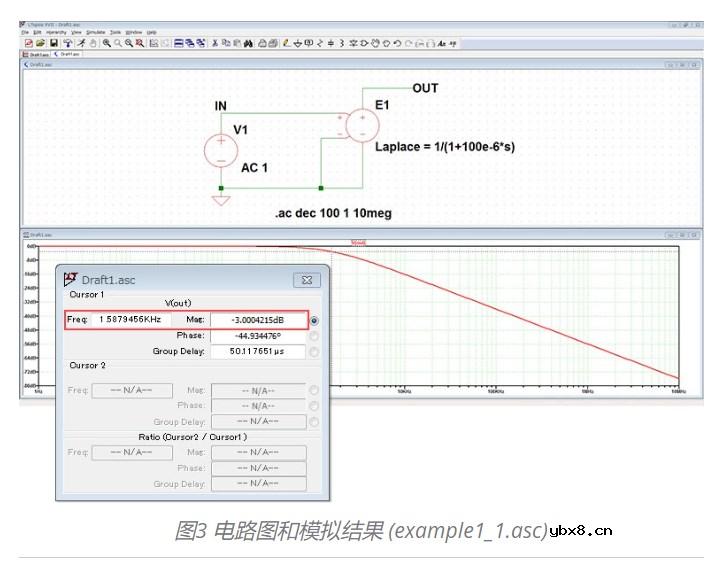Open the Edit menu
Image resolution: width=728 pixels, height=561 pixels.
click(37, 33)
